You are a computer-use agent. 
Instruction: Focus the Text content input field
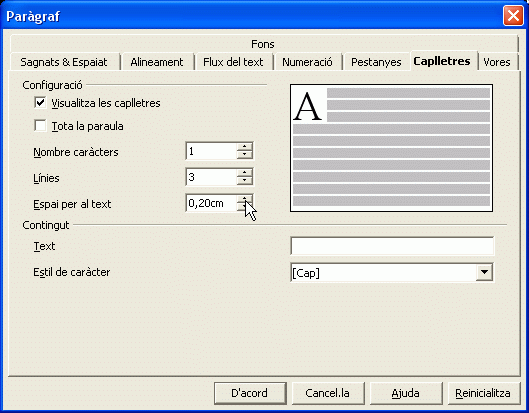(392, 246)
